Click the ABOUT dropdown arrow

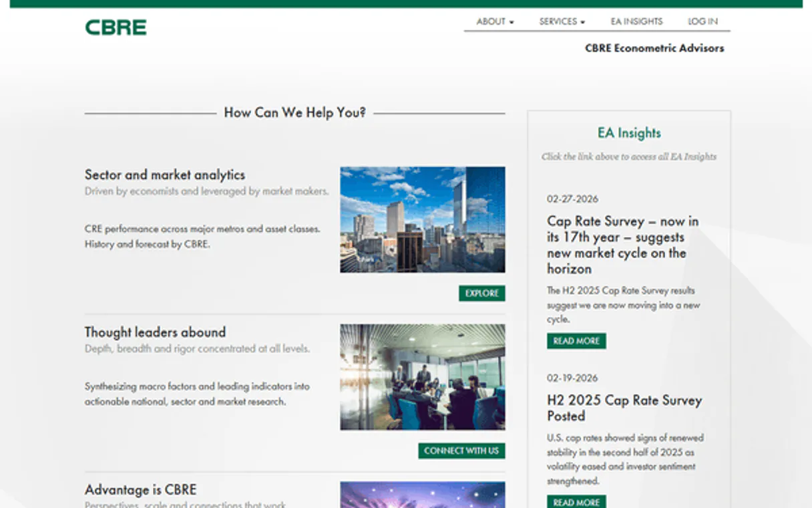tap(512, 21)
